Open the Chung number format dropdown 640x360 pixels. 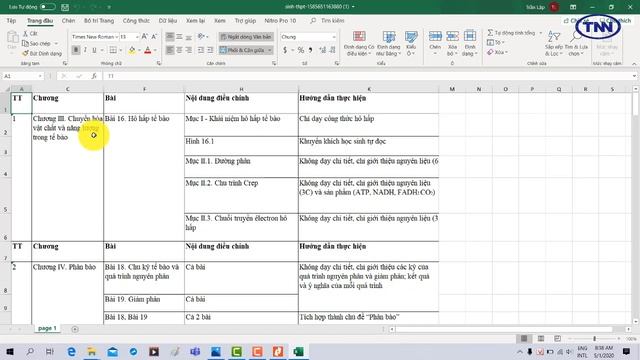pos(334,37)
